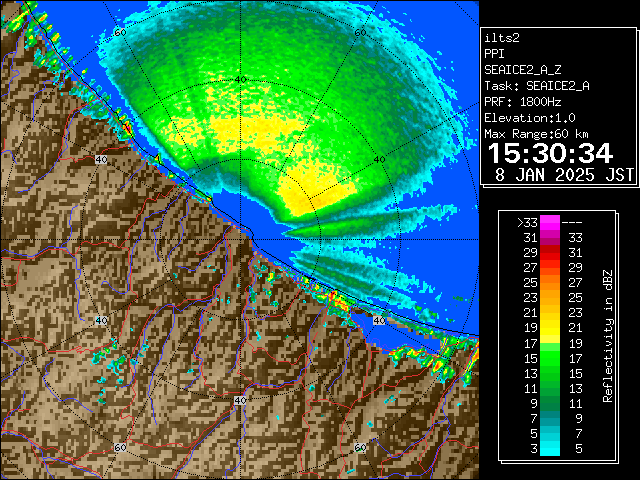Pick the cyan 3–5 dBZ legend band

coord(550,448)
